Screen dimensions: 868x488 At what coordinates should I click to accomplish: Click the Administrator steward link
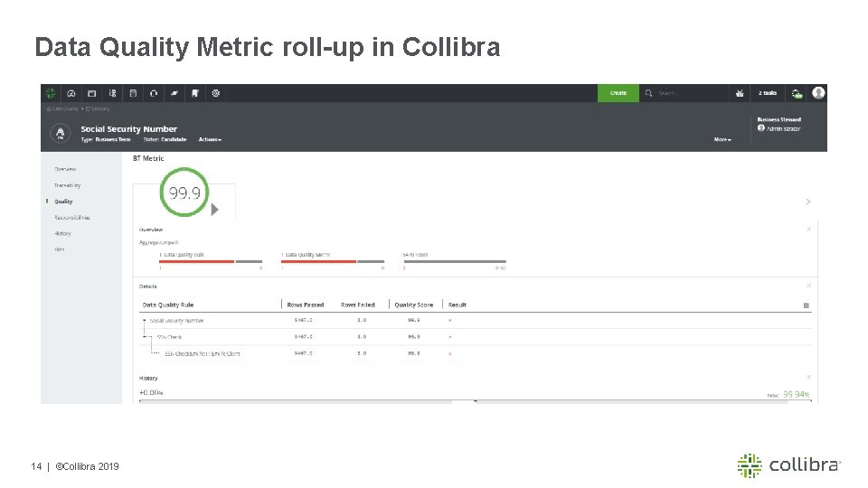(x=783, y=128)
